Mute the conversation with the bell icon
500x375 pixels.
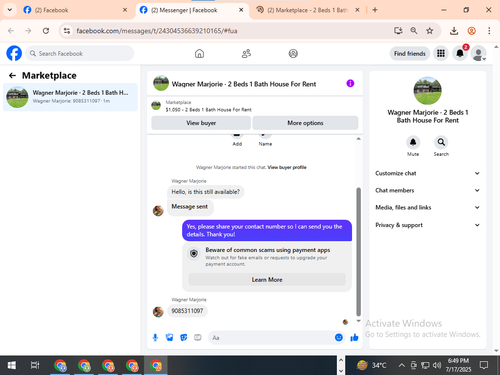coord(413,142)
